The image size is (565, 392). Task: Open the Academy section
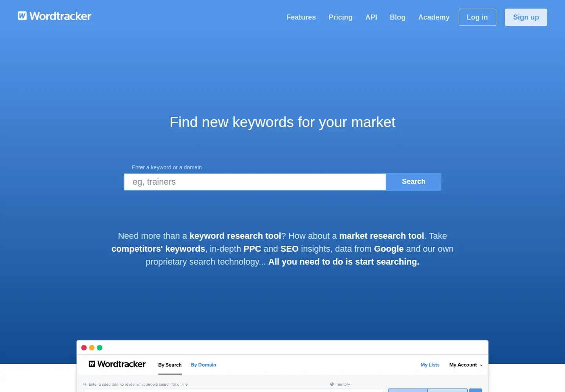(434, 17)
